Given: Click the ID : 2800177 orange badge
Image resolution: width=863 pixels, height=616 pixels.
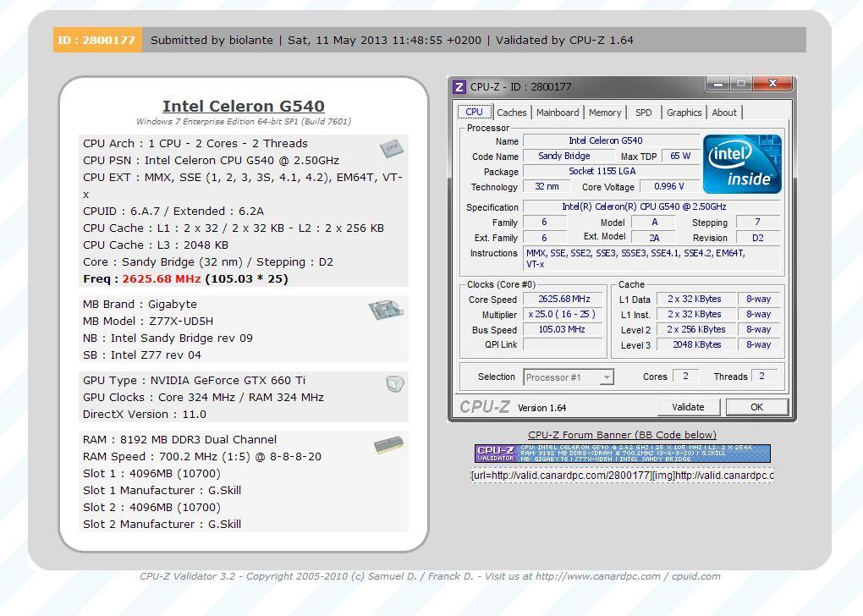Looking at the screenshot, I should coord(97,40).
